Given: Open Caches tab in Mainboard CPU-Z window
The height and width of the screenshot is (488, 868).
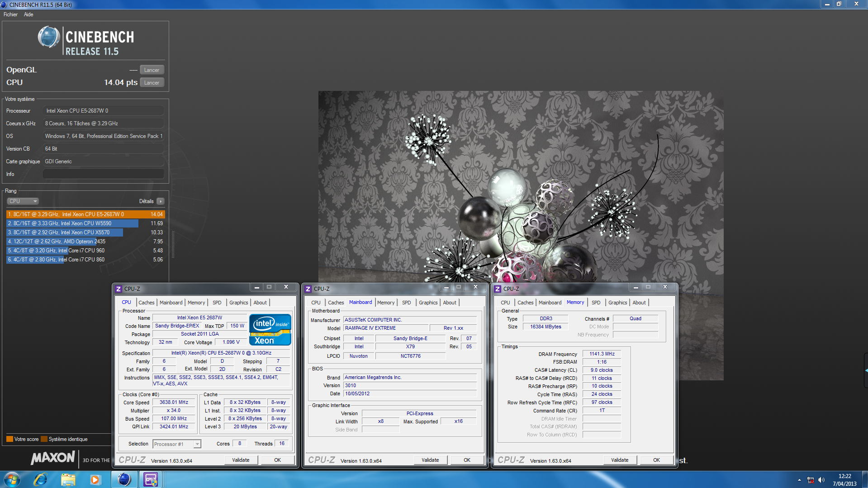Looking at the screenshot, I should pos(336,303).
